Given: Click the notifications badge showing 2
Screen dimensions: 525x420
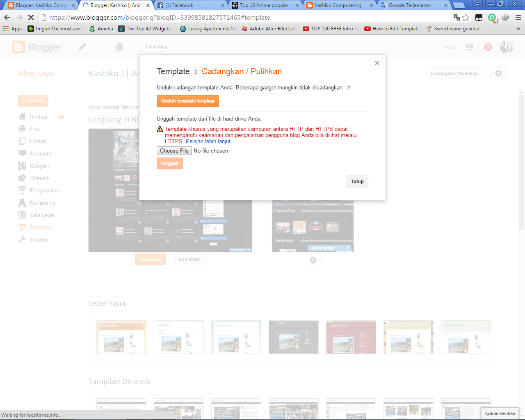Looking at the screenshot, I should 488,47.
